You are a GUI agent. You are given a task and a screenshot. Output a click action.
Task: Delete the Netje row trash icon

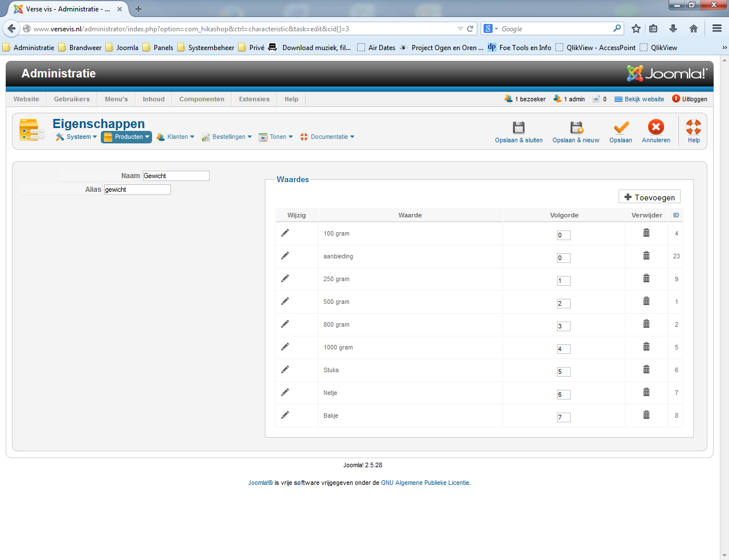[x=646, y=392]
